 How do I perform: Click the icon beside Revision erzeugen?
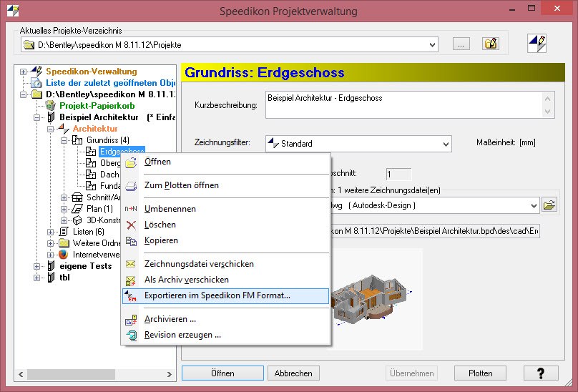[131, 335]
